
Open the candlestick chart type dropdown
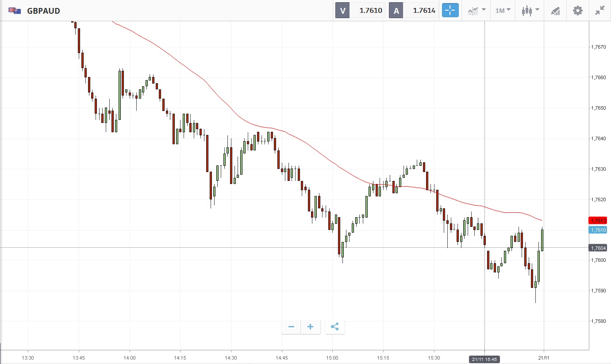[530, 11]
